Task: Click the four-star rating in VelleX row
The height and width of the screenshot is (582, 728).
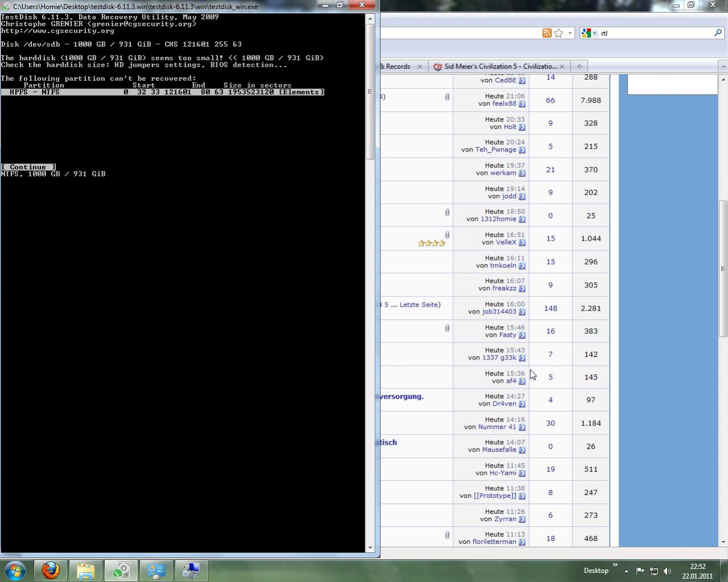Action: (431, 243)
